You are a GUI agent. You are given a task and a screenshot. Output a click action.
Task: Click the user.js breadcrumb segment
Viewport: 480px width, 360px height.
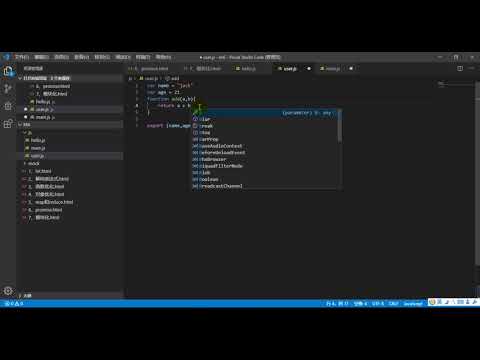coord(148,79)
